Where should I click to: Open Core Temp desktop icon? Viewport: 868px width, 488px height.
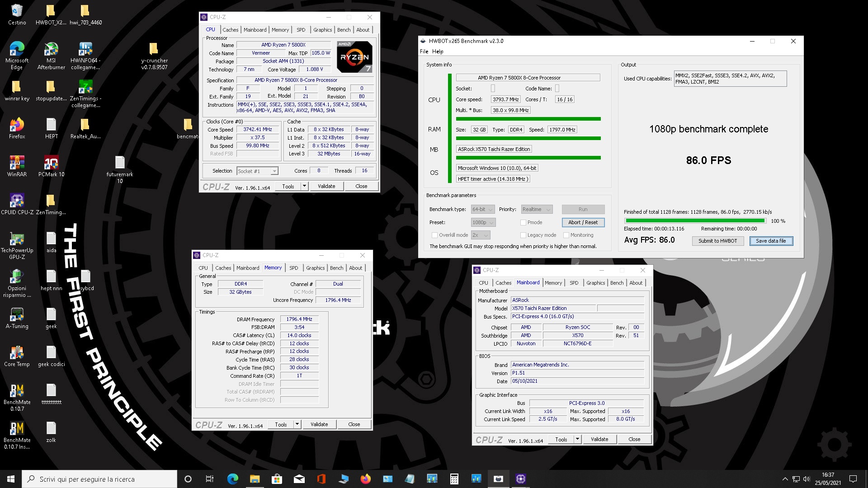coord(17,356)
